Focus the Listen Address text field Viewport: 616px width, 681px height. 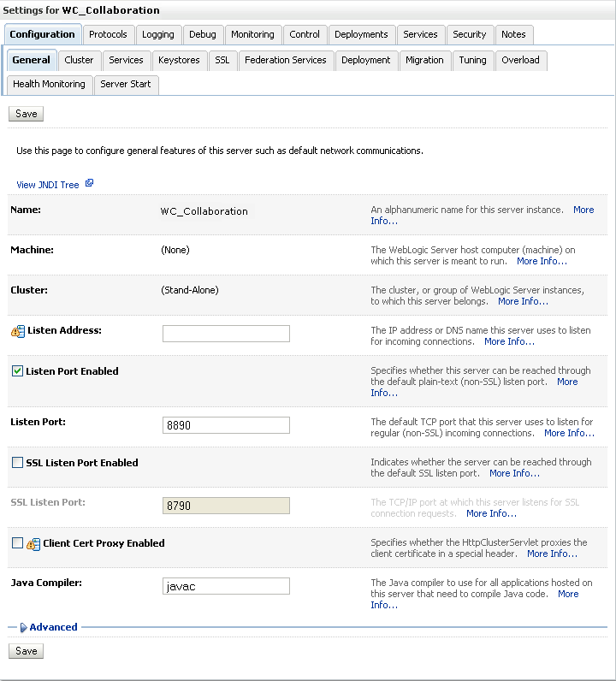click(x=226, y=334)
